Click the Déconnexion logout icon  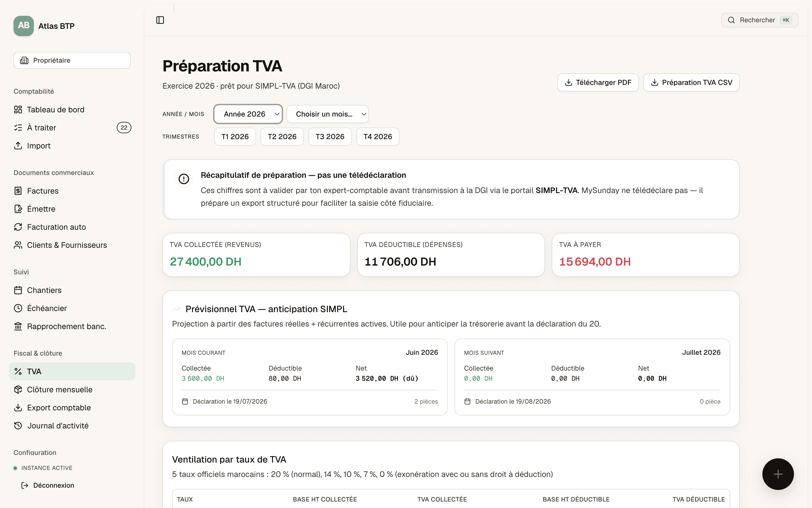(25, 485)
